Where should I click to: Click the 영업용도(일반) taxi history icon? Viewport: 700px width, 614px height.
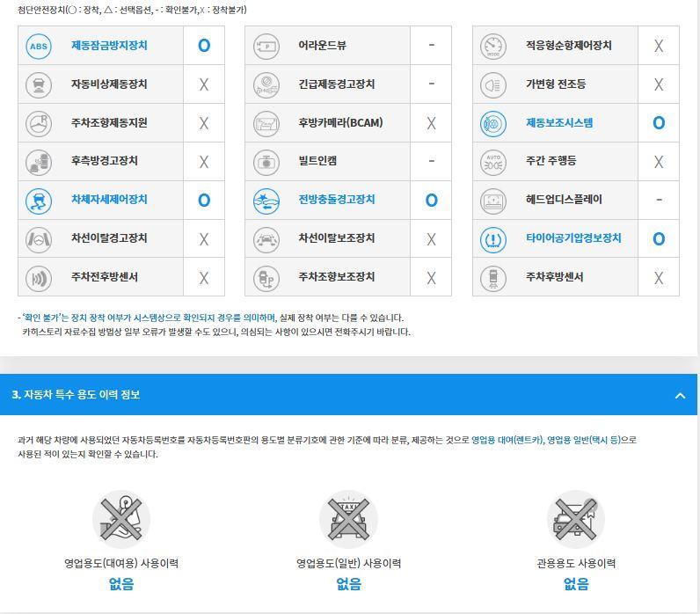click(348, 519)
